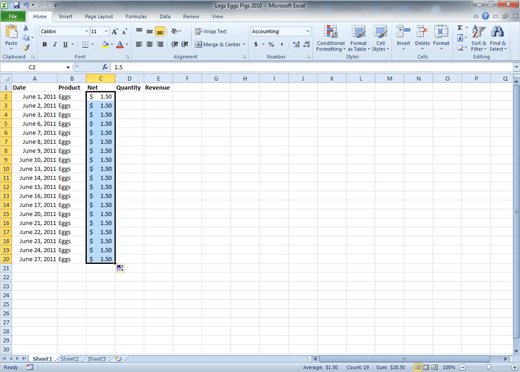Open the Font Color dropdown arrow
The width and height of the screenshot is (520, 372).
click(127, 44)
